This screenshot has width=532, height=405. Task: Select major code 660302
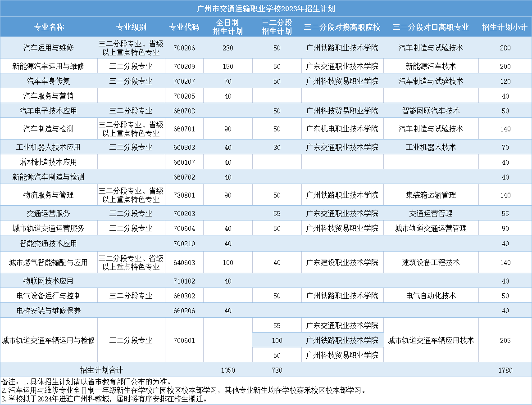(184, 296)
